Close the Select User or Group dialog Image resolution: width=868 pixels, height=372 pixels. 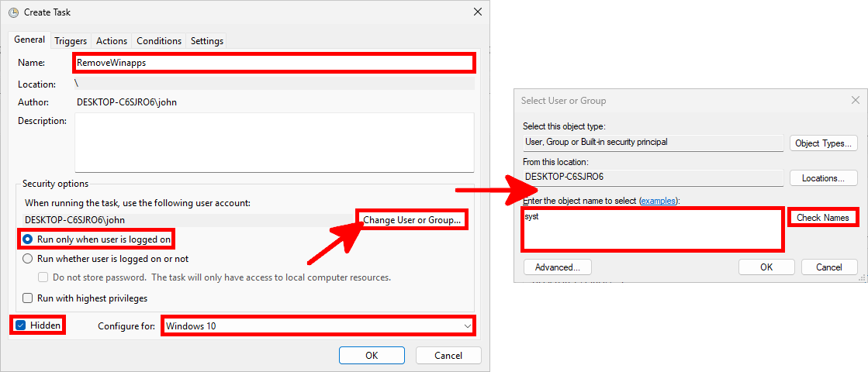856,100
